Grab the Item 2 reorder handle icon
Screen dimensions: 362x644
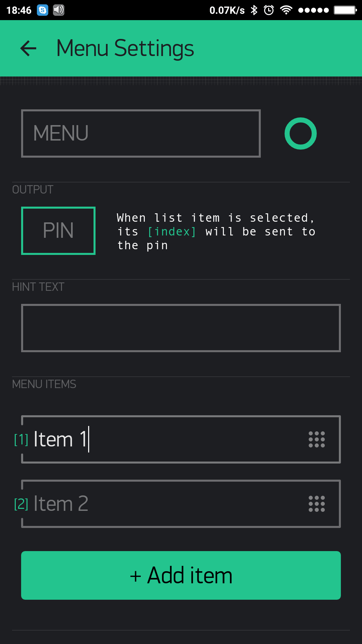pos(317,504)
